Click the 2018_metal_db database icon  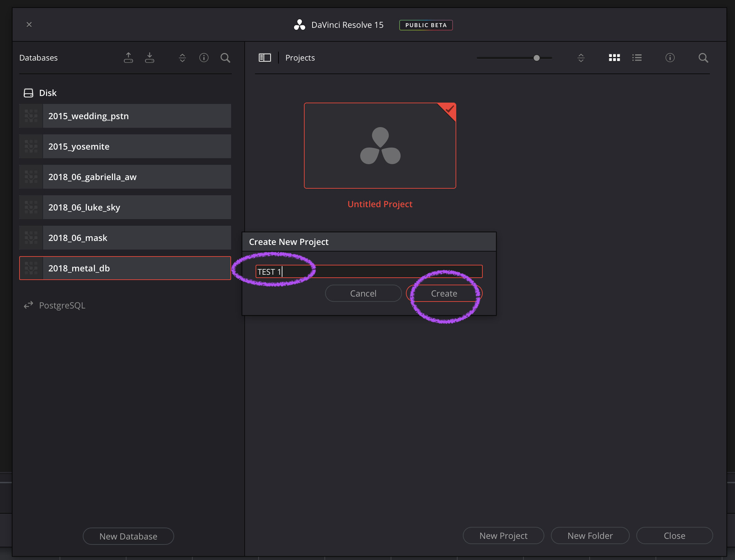[31, 268]
